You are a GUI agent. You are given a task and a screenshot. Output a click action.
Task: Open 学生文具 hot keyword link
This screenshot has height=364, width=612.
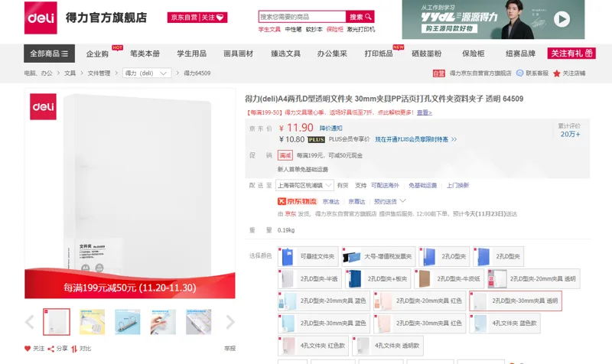(269, 29)
